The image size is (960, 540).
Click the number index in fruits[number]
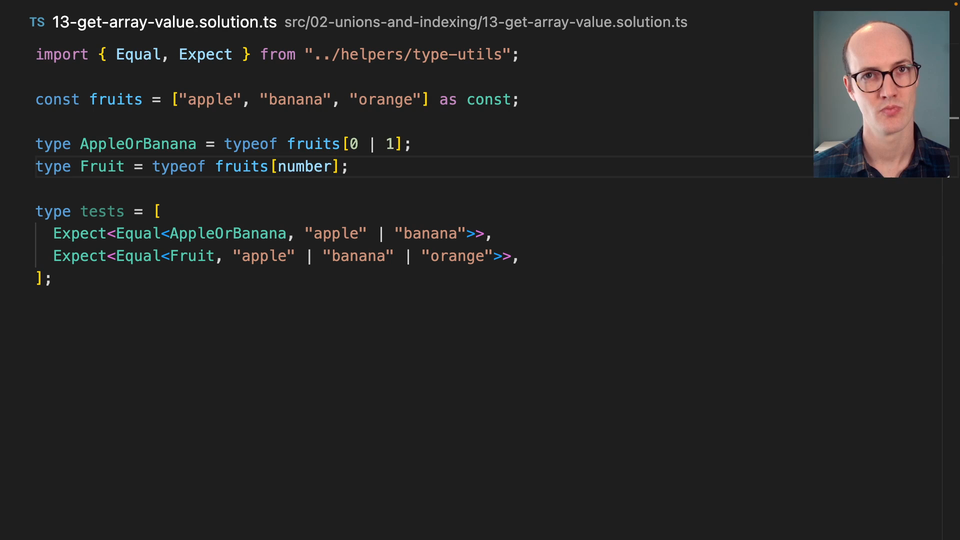click(304, 166)
